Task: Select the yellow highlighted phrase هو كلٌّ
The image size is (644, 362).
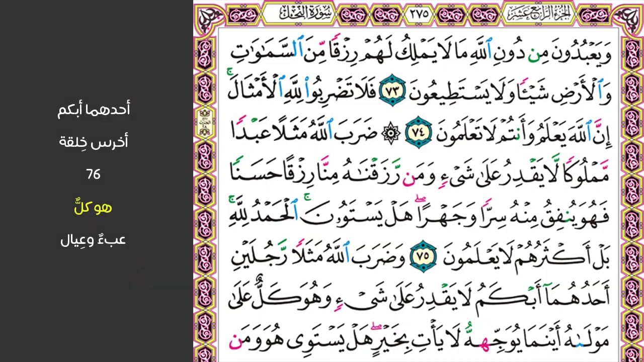Action: tap(93, 207)
